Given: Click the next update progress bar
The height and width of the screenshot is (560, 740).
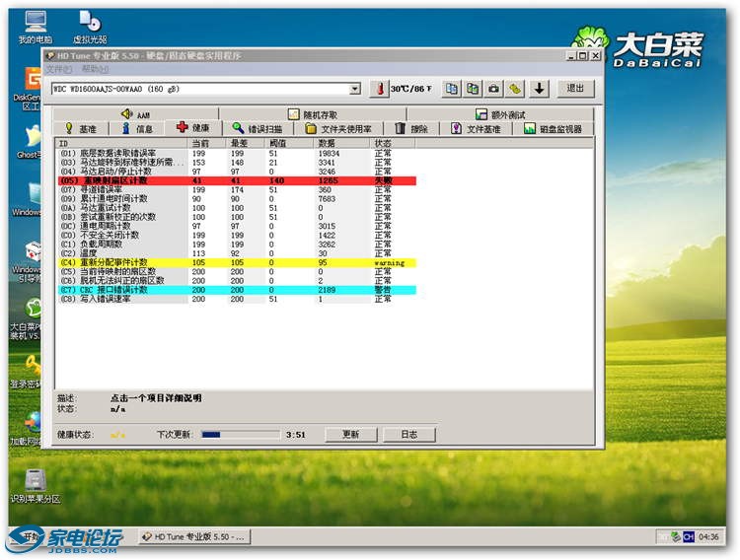Looking at the screenshot, I should 241,435.
